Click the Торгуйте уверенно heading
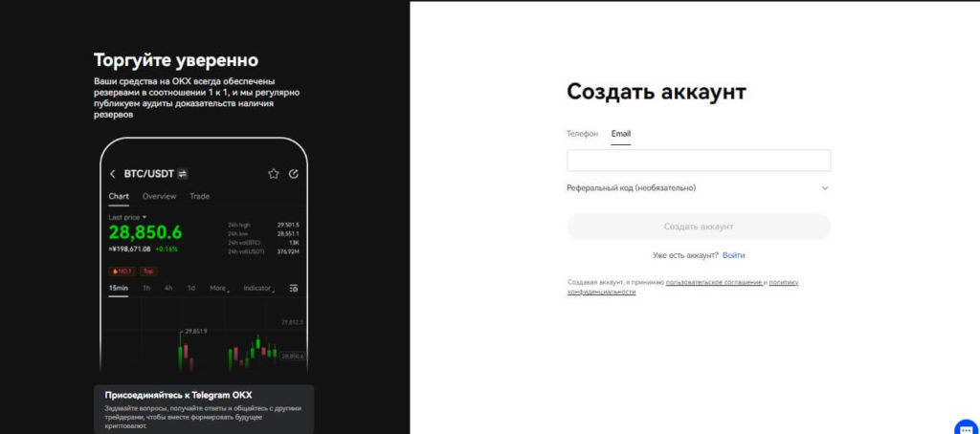This screenshot has width=980, height=434. (x=176, y=60)
